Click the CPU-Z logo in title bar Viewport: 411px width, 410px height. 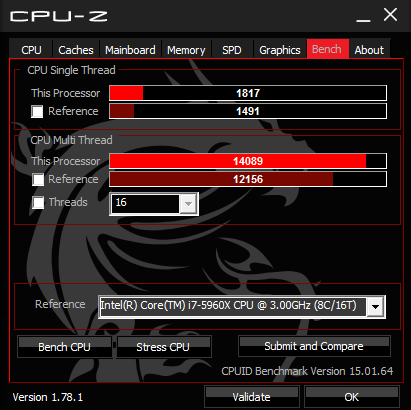[x=59, y=16]
